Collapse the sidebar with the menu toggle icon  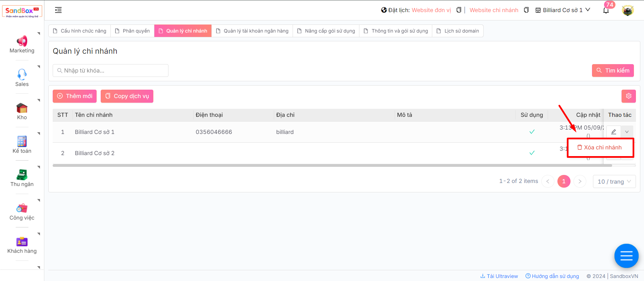(x=58, y=10)
